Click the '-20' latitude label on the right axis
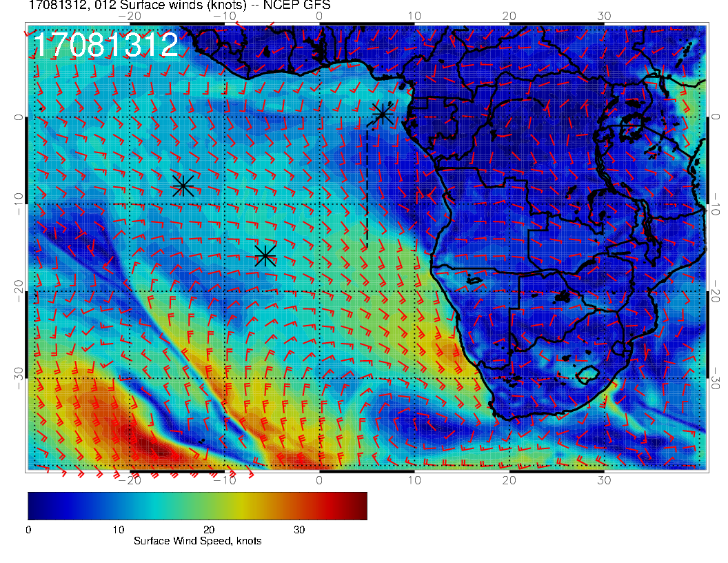 [x=716, y=291]
